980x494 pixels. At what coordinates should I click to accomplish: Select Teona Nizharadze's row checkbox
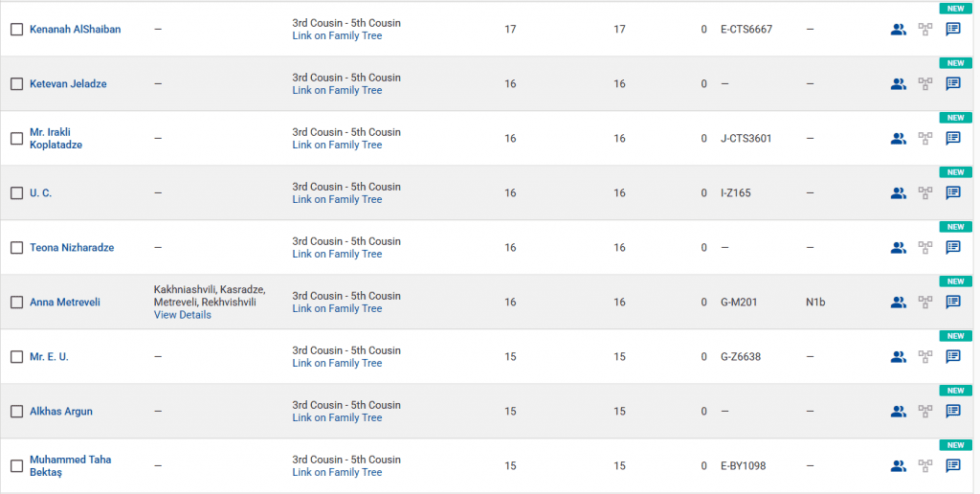[16, 248]
